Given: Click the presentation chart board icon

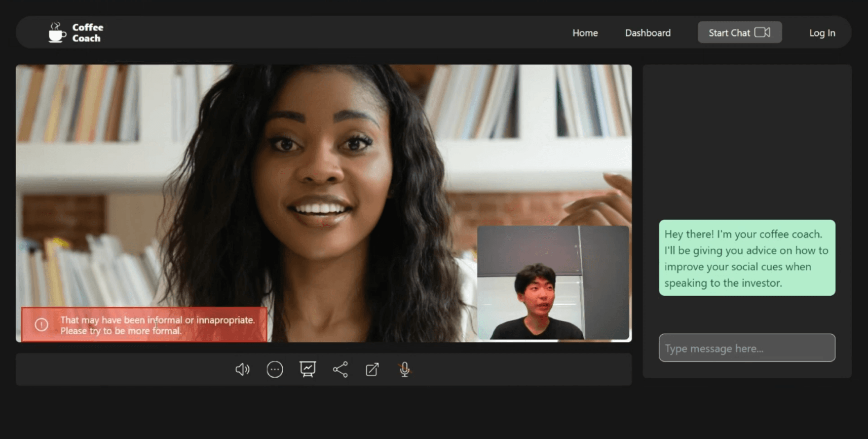Looking at the screenshot, I should point(308,369).
